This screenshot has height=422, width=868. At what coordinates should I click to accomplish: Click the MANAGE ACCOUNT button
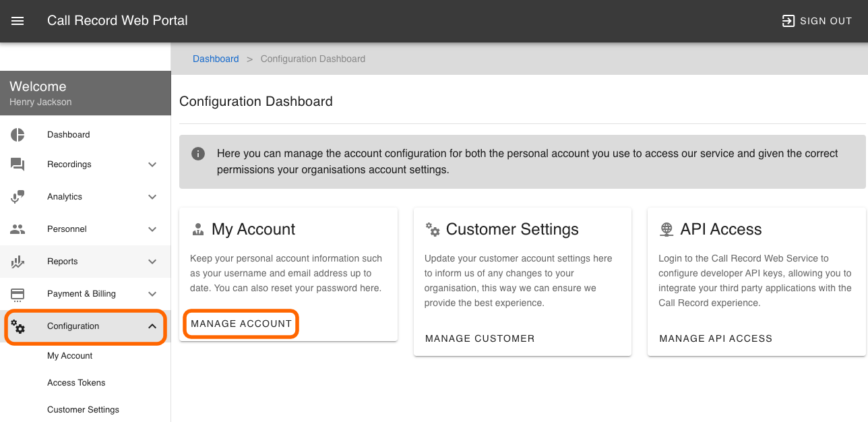[x=241, y=324]
